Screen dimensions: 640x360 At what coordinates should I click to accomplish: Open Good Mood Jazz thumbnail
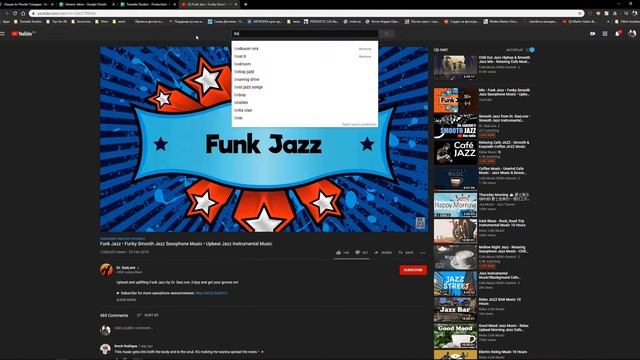[455, 336]
